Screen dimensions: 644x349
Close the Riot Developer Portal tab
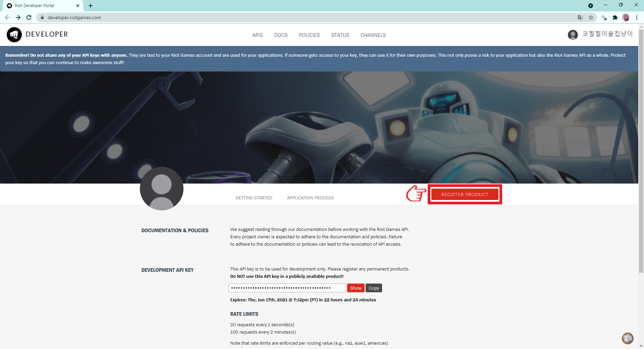pos(78,6)
